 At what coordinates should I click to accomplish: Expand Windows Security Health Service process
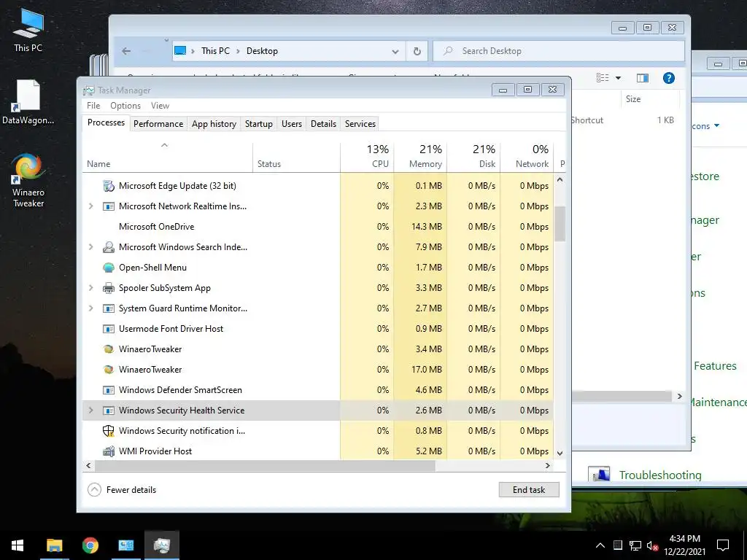pyautogui.click(x=91, y=411)
